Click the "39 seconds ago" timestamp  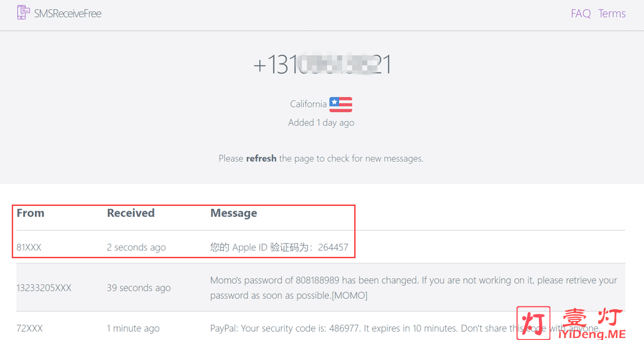[x=138, y=288]
